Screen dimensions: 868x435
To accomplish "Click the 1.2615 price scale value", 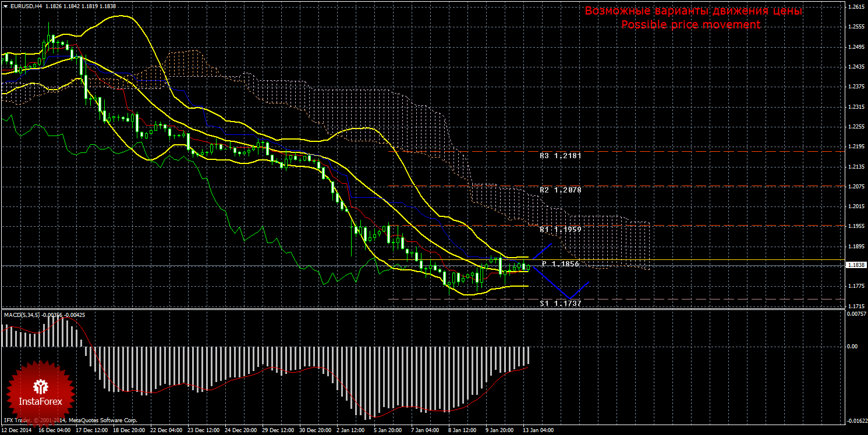I will 855,7.
